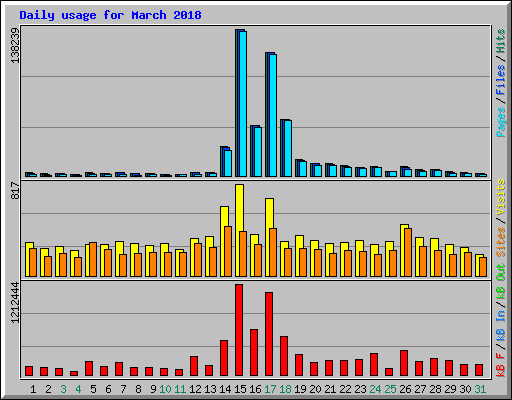Click the red kB bar for day 18
This screenshot has height=400, width=512.
pos(284,356)
